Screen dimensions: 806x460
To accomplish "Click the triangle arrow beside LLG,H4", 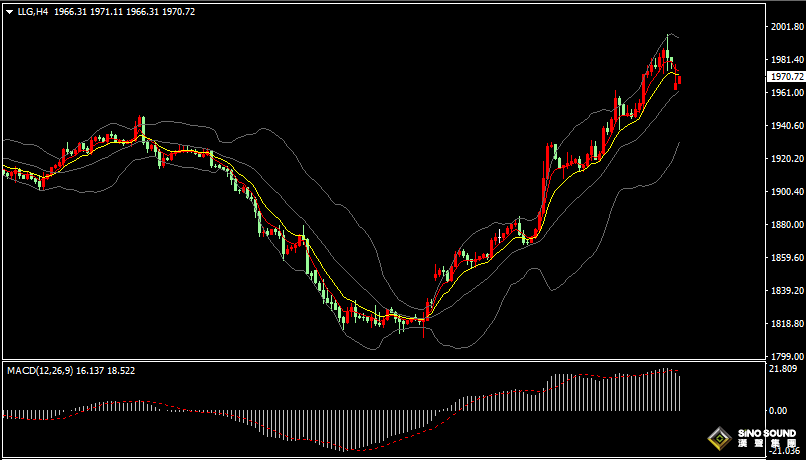I will (10, 12).
